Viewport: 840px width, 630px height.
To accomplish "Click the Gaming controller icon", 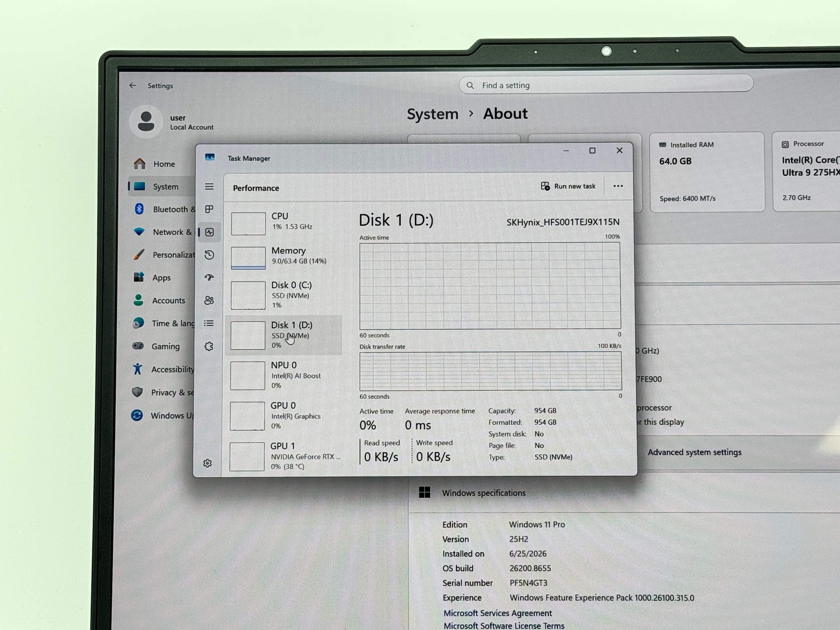I will pos(138,346).
